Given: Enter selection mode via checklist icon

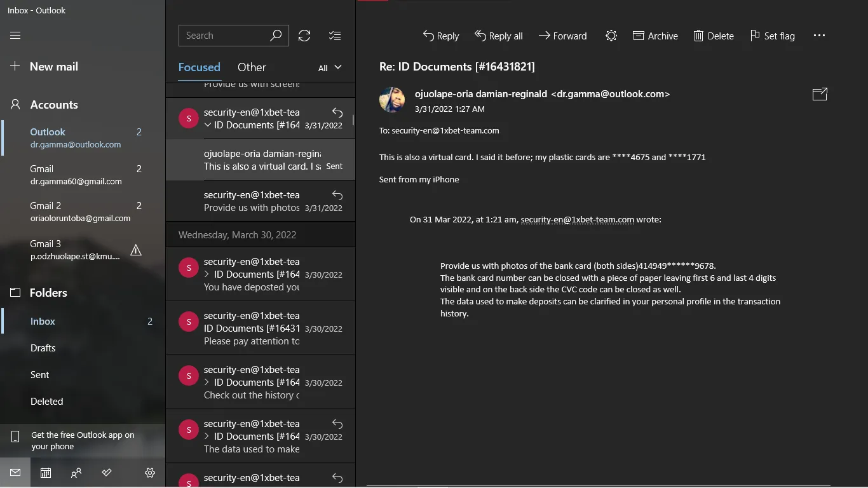Looking at the screenshot, I should [x=335, y=36].
